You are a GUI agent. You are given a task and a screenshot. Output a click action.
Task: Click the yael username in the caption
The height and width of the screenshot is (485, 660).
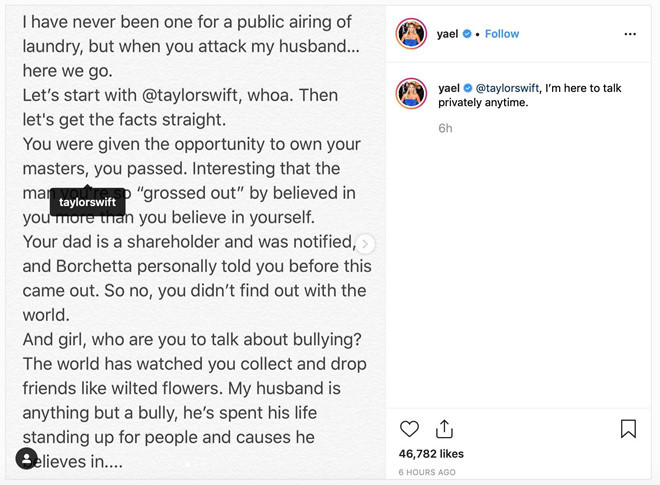(x=449, y=89)
